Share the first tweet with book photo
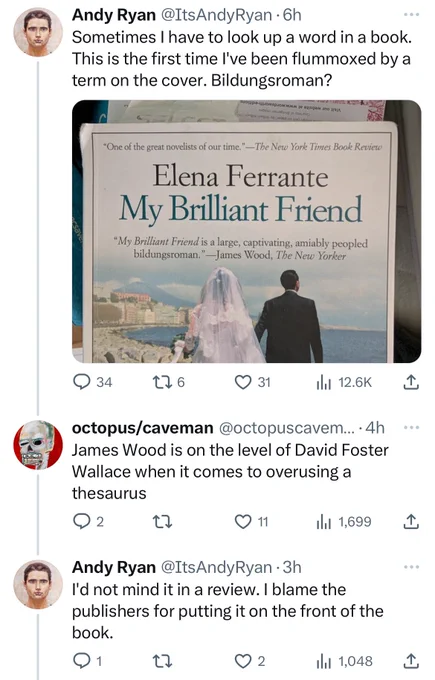435x680 pixels. point(411,382)
